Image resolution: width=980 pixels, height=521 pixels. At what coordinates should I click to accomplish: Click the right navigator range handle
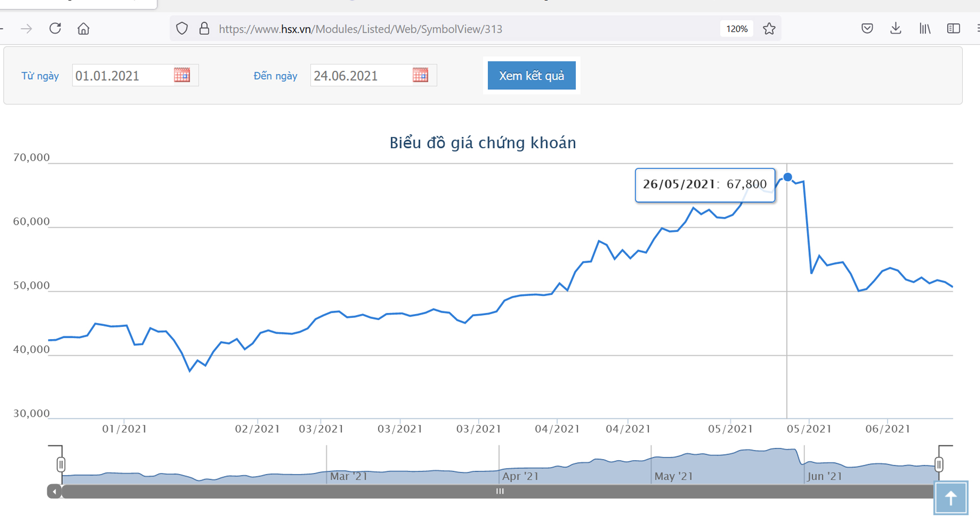939,464
